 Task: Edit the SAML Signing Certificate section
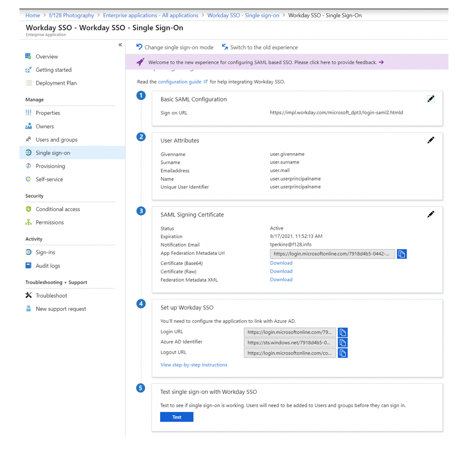coord(431,214)
